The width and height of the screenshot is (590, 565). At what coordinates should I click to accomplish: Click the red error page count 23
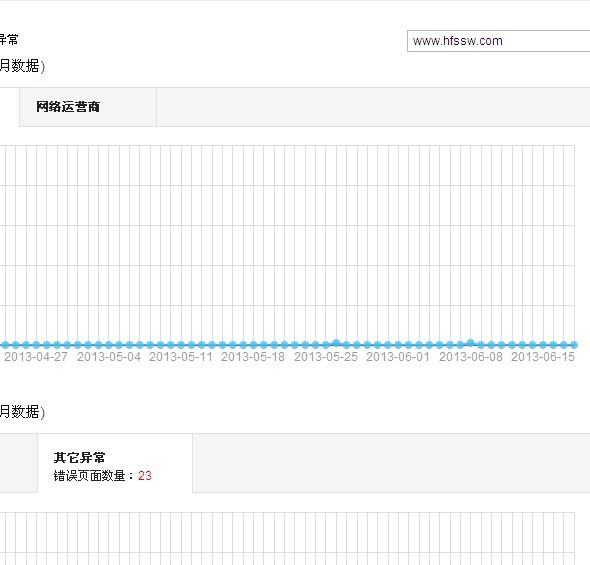click(x=145, y=476)
